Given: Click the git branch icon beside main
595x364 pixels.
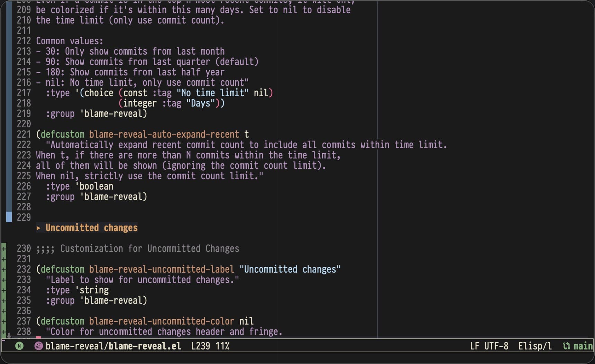Looking at the screenshot, I should click(566, 346).
